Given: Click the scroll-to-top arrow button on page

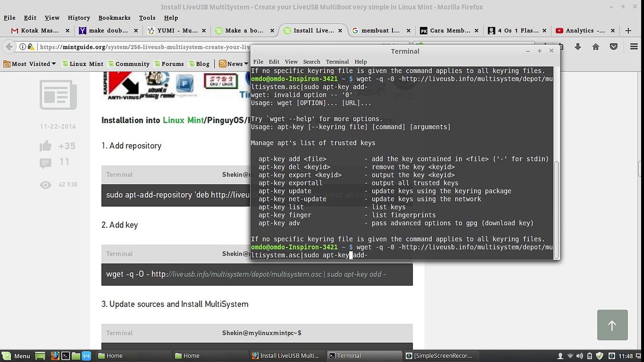Looking at the screenshot, I should [612, 325].
